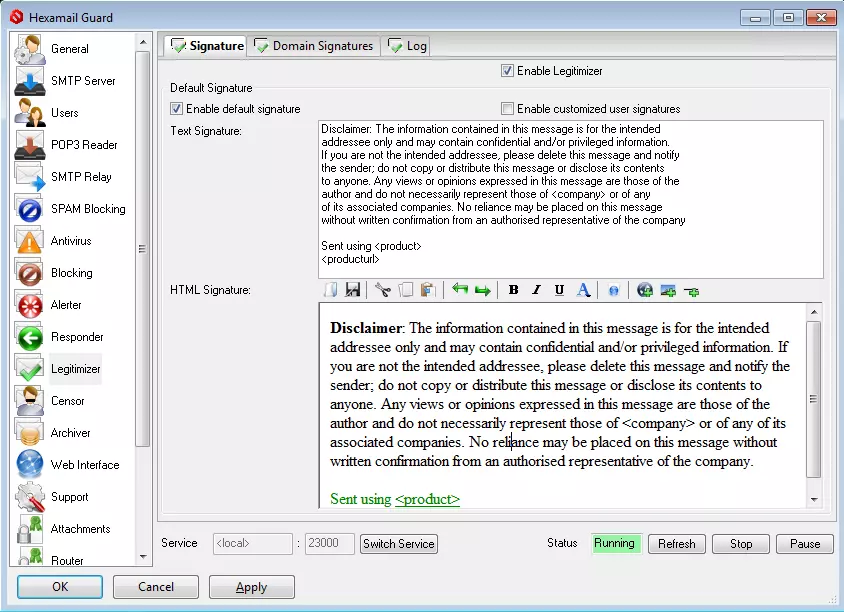Click the green Undo arrow
This screenshot has width=844, height=612.
(x=460, y=290)
